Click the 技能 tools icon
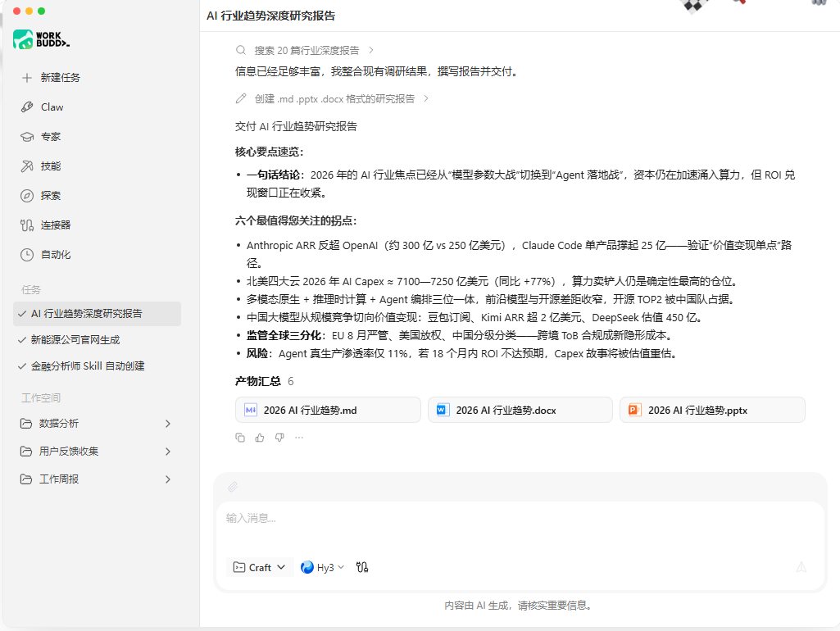840x631 pixels. (27, 166)
